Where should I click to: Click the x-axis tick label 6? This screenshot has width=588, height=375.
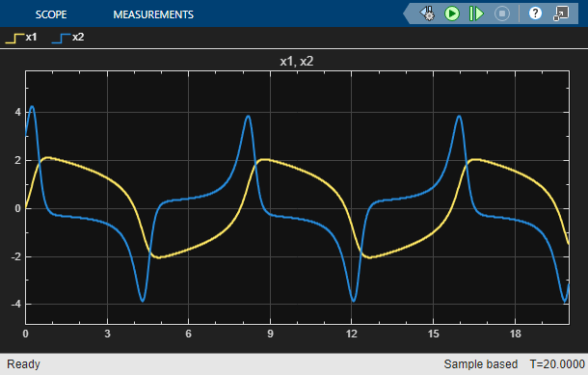(189, 334)
